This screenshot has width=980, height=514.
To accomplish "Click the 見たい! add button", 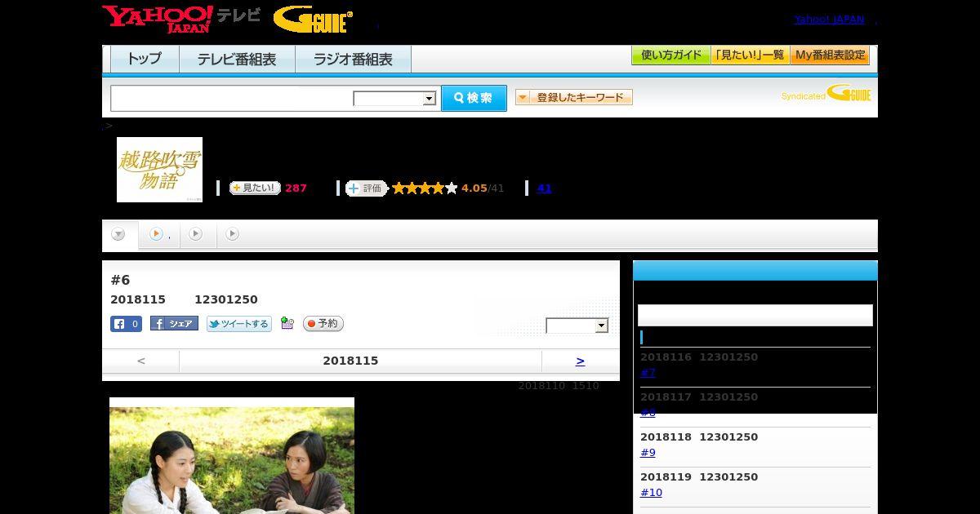I will pos(255,188).
